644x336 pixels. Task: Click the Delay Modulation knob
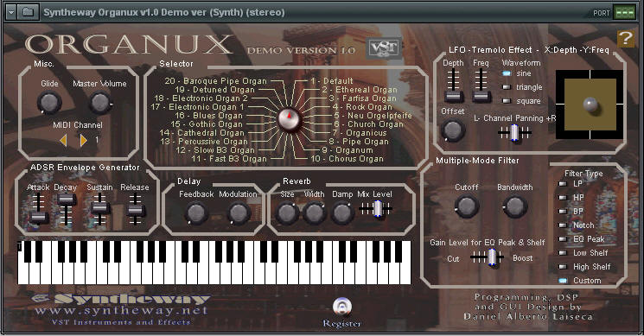[239, 213]
